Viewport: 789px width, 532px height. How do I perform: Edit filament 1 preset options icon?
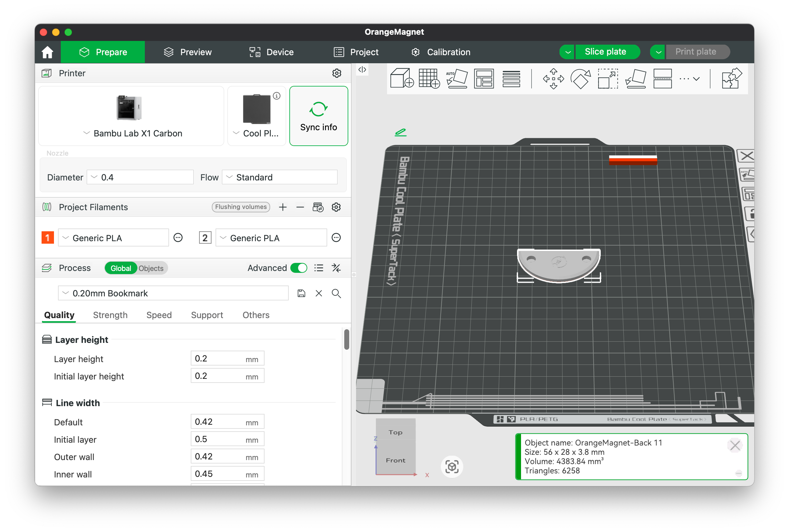pos(178,237)
